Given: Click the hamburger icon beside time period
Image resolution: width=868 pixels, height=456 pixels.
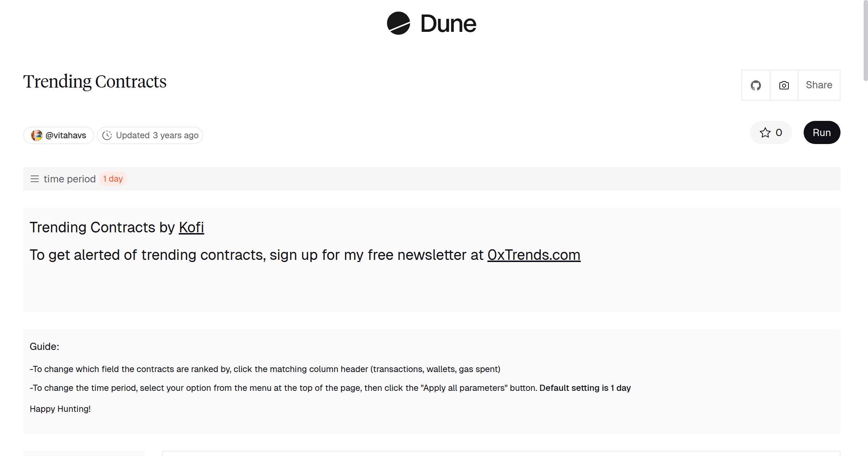Looking at the screenshot, I should pos(35,179).
